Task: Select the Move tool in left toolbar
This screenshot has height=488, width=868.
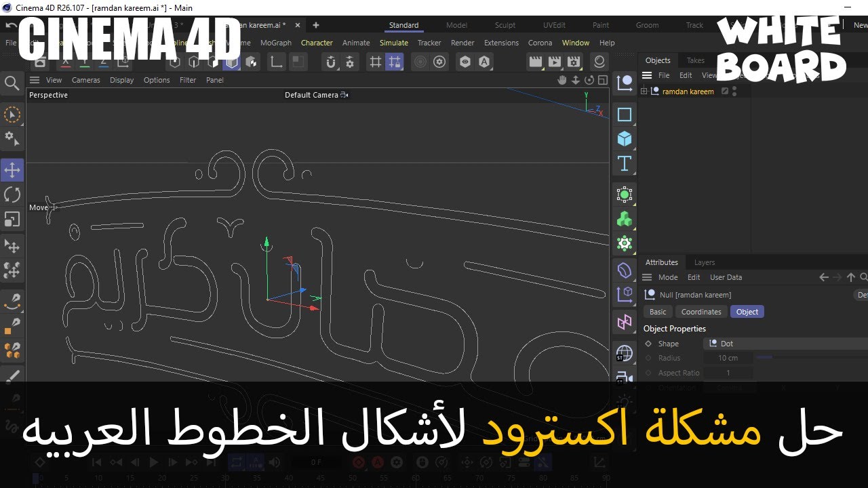Action: (x=12, y=170)
